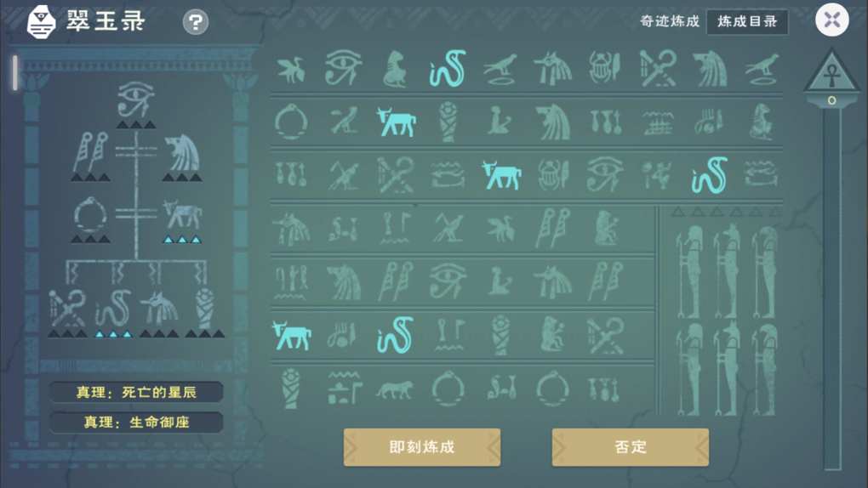Click the round slider handle below the ankh pyramid
The image size is (868, 488).
coord(831,100)
